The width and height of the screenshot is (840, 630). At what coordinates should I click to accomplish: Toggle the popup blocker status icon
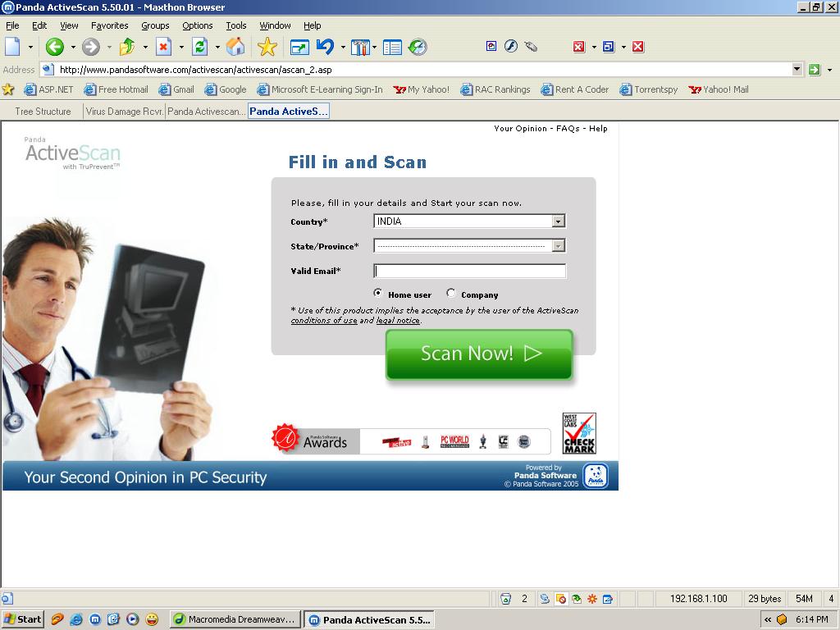click(x=561, y=599)
